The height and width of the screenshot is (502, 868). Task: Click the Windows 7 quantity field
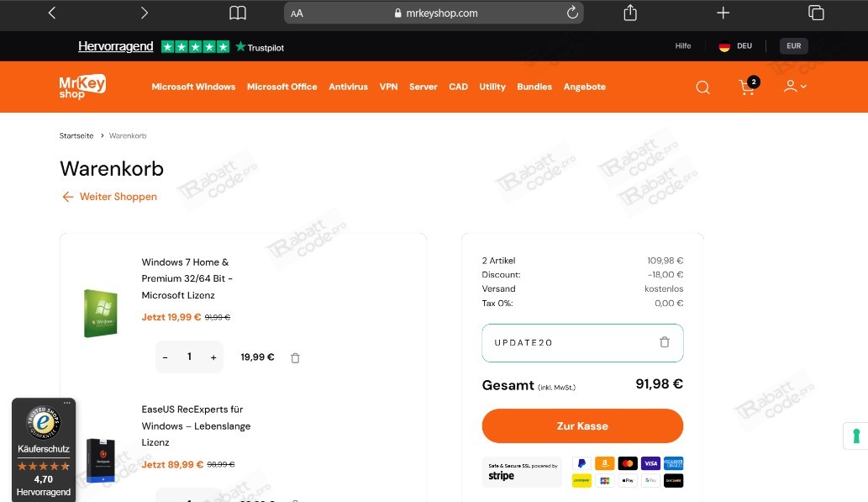tap(189, 357)
